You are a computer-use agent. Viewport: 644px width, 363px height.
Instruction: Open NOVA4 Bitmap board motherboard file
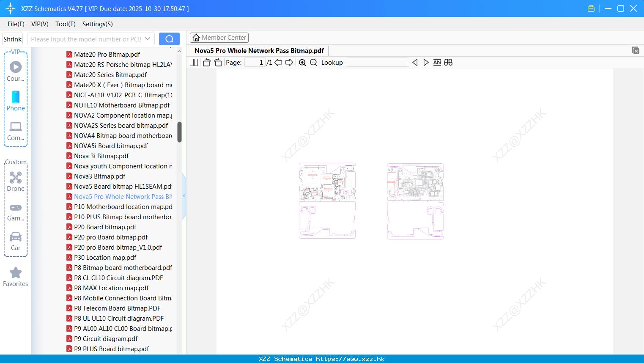point(119,135)
